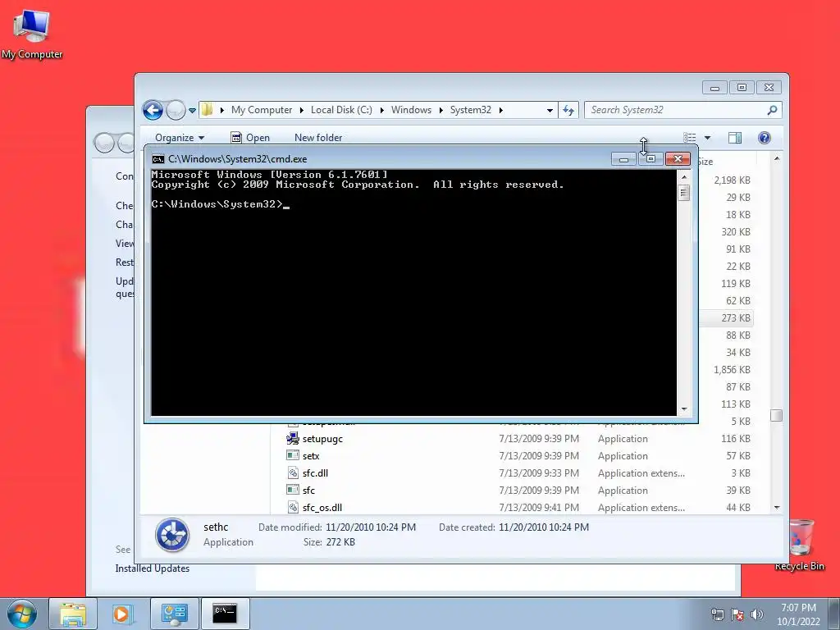Switch to Control Panel taskbar button

(x=174, y=614)
